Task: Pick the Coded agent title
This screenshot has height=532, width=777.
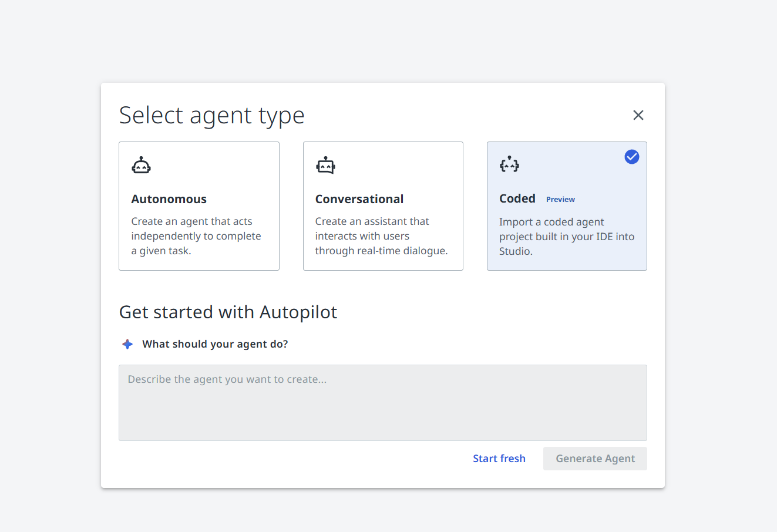Action: (x=517, y=198)
